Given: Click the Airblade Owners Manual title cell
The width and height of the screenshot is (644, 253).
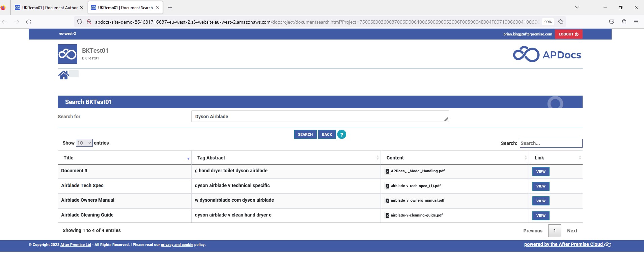Looking at the screenshot, I should (124, 201).
